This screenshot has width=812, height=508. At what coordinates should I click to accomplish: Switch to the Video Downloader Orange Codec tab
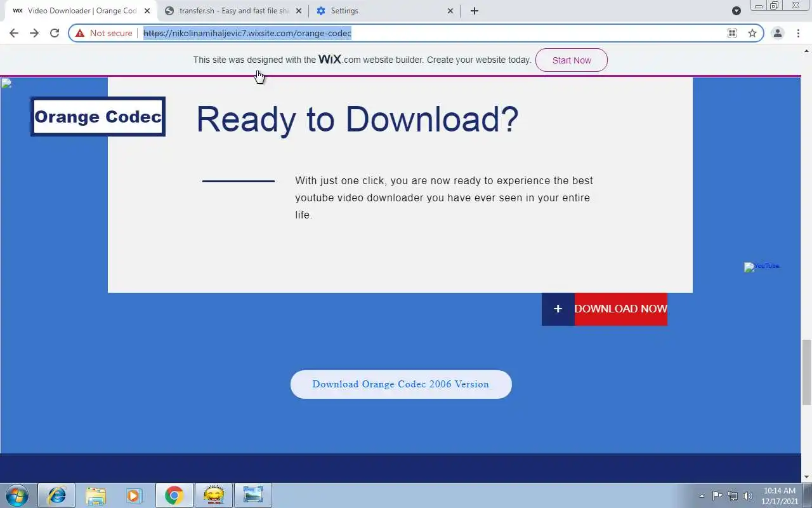[81, 11]
